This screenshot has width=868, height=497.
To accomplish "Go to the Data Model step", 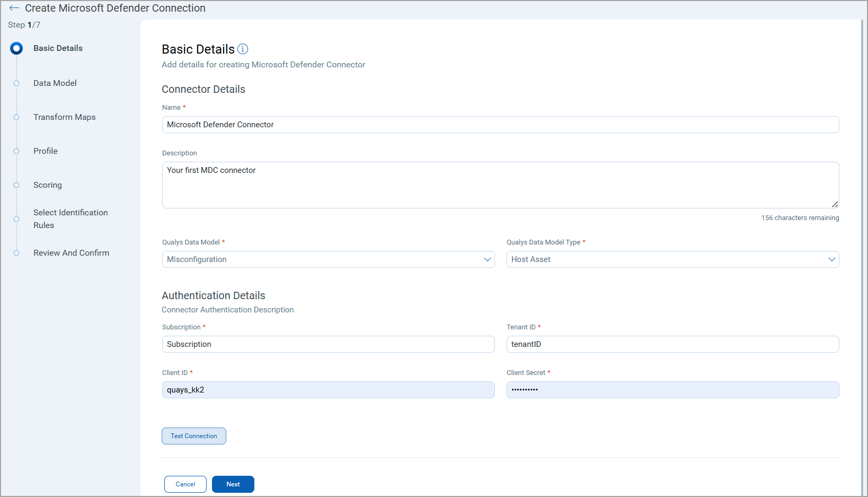I will [x=55, y=83].
